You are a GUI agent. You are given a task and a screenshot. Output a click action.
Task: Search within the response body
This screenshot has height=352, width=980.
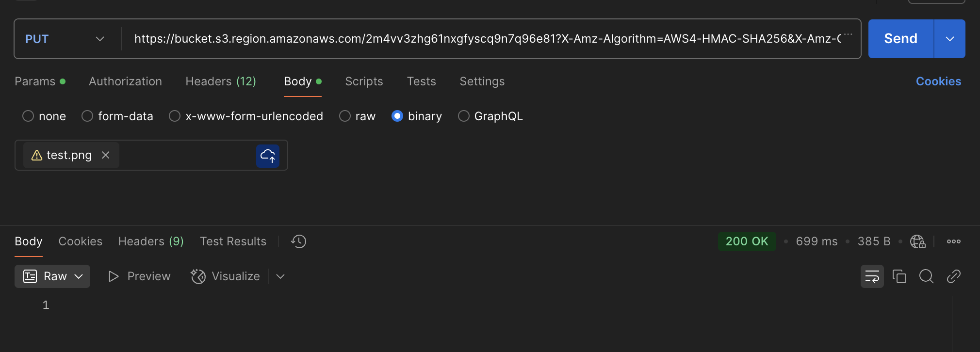pyautogui.click(x=926, y=276)
